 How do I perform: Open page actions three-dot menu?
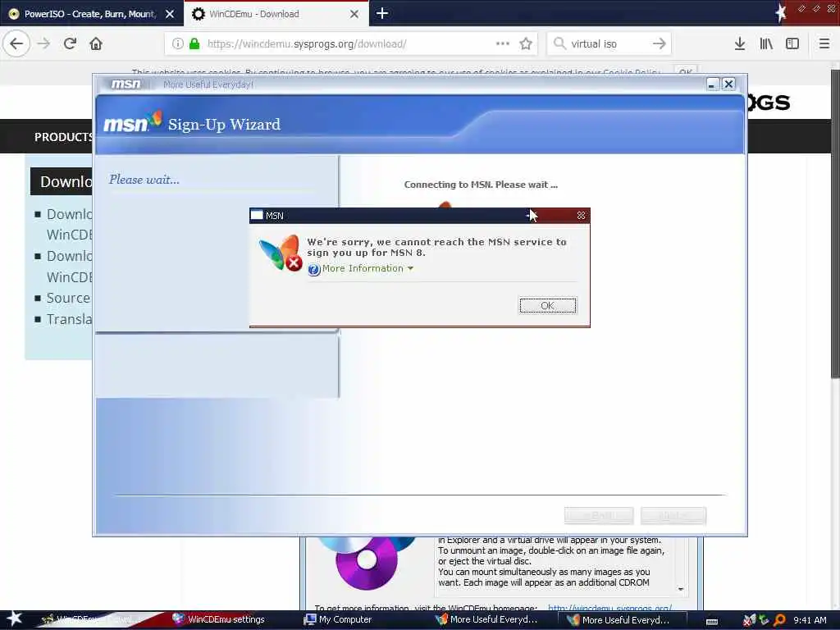tap(503, 43)
